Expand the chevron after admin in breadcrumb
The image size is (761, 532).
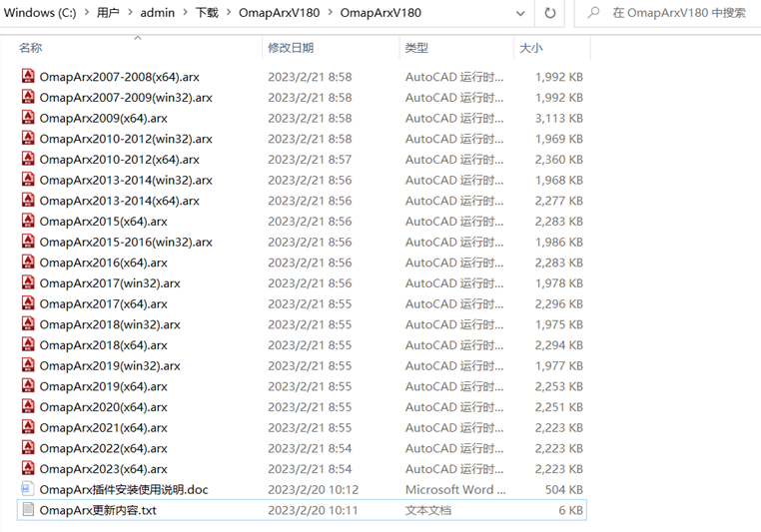tap(185, 13)
